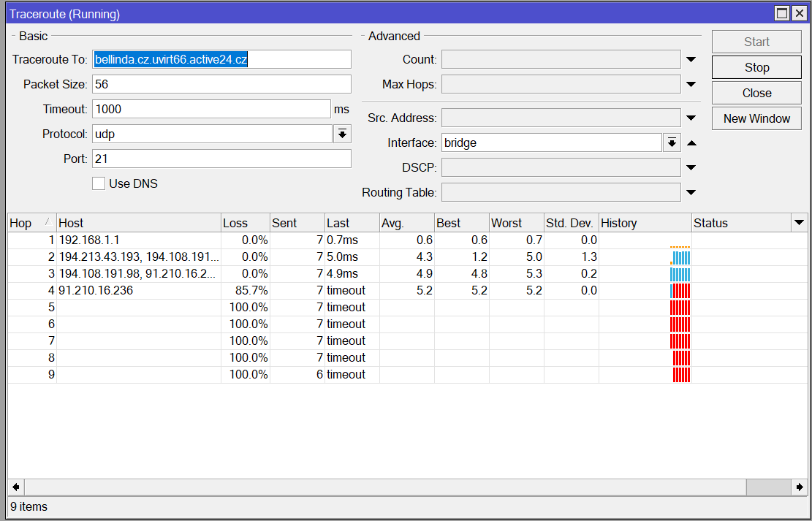812x521 pixels.
Task: Select the Traceroute To address field
Action: point(219,58)
